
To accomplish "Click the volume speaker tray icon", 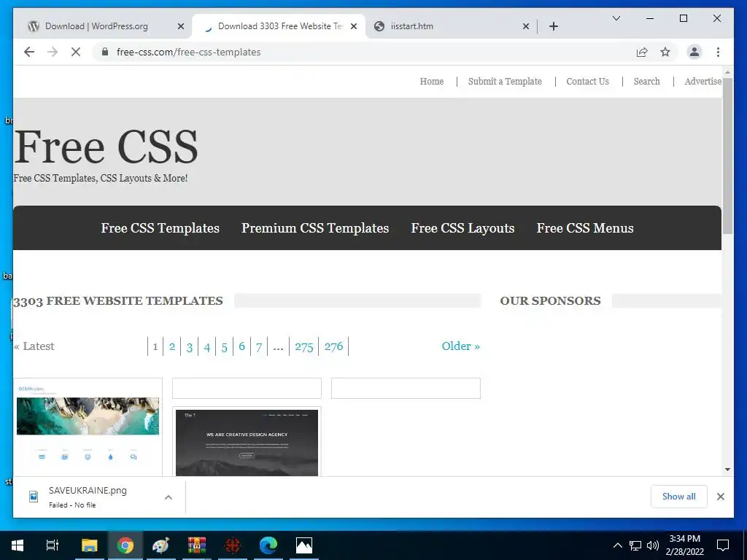I will coord(653,545).
